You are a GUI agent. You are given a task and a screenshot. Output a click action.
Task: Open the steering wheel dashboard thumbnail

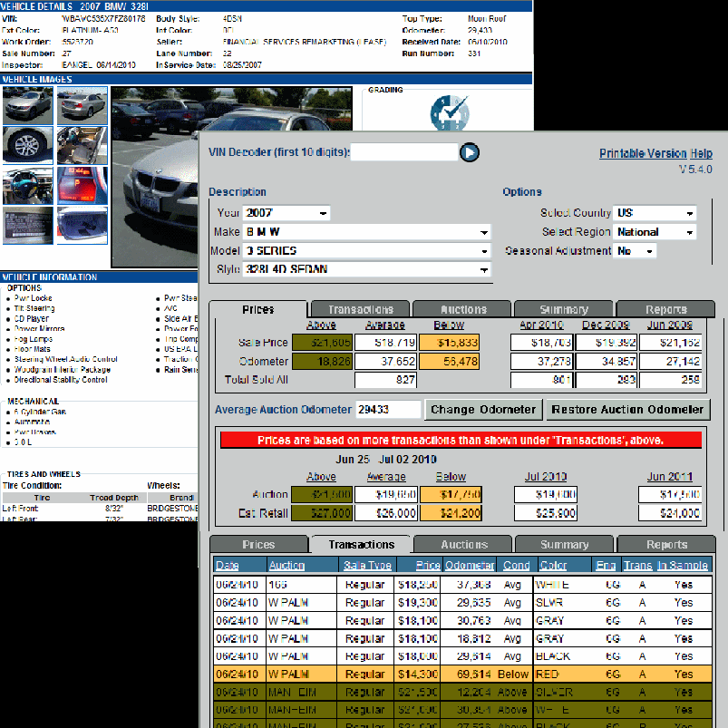point(28,186)
